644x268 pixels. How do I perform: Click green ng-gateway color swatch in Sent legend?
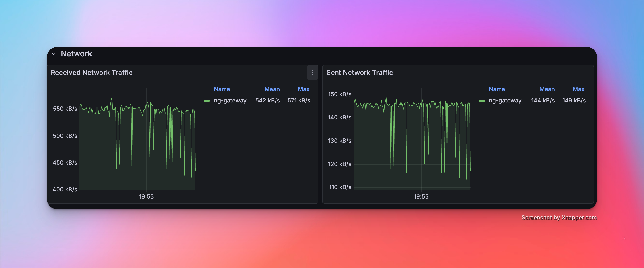pos(482,101)
